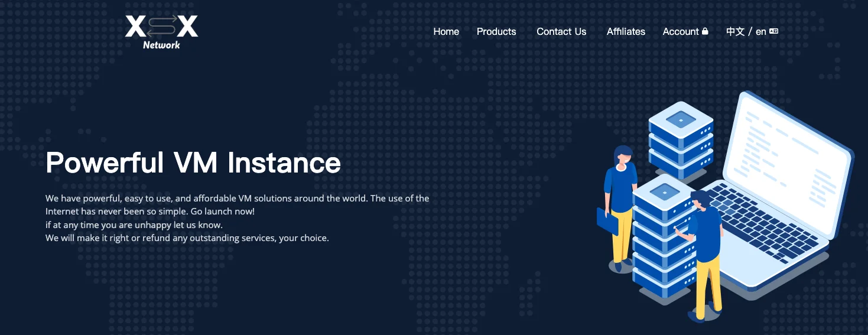Switch language via 中文 / en
Image resolution: width=868 pixels, height=335 pixels.
tap(752, 32)
